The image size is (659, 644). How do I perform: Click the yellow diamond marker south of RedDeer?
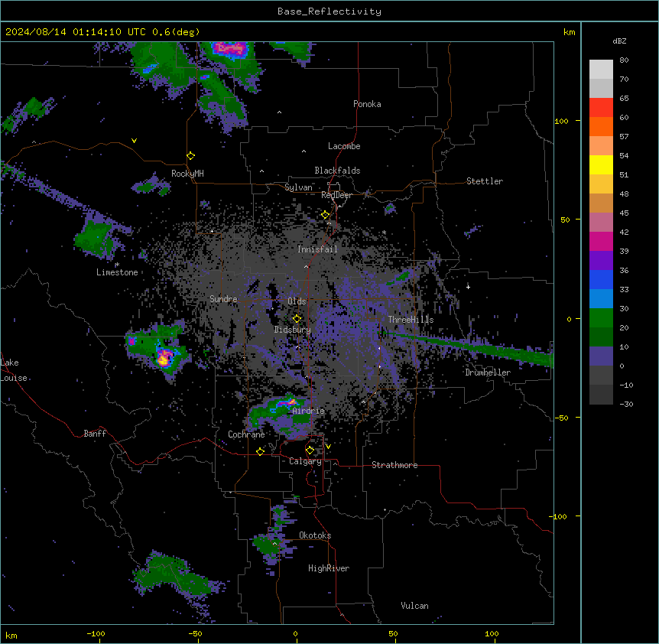pyautogui.click(x=326, y=215)
